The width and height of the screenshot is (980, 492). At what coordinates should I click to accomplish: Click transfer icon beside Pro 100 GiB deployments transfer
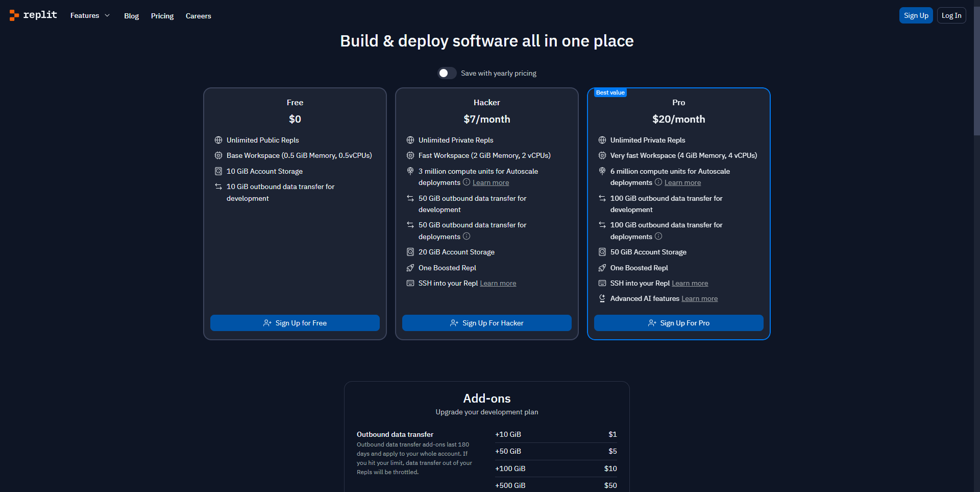click(x=602, y=225)
